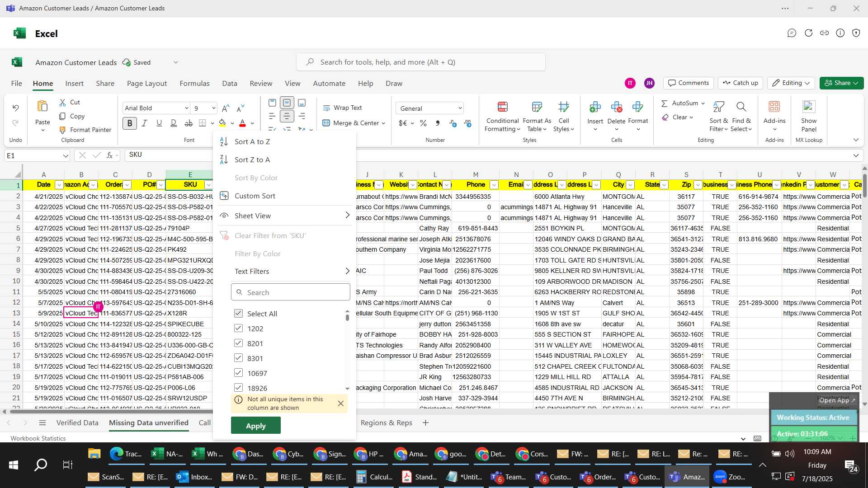This screenshot has width=868, height=488.
Task: Uncheck the 8301 filter checkbox
Action: [238, 358]
